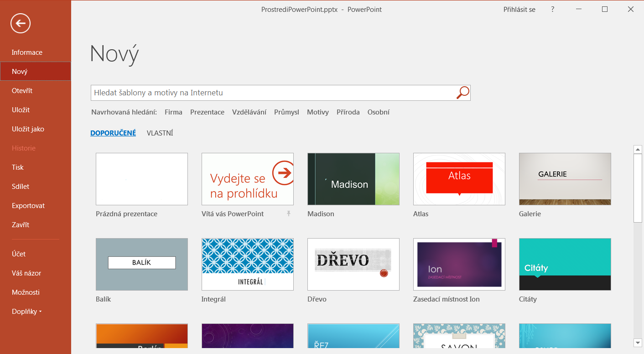Choose the Integrál template thumbnail
This screenshot has width=644, height=354.
point(248,264)
